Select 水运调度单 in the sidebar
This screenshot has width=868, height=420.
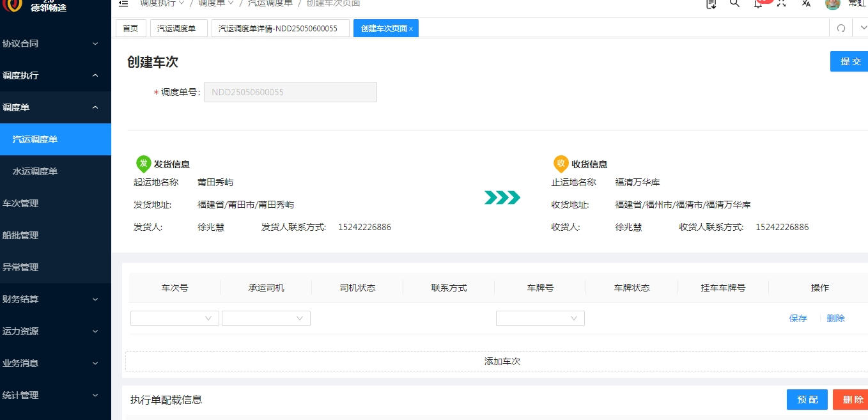[x=35, y=171]
